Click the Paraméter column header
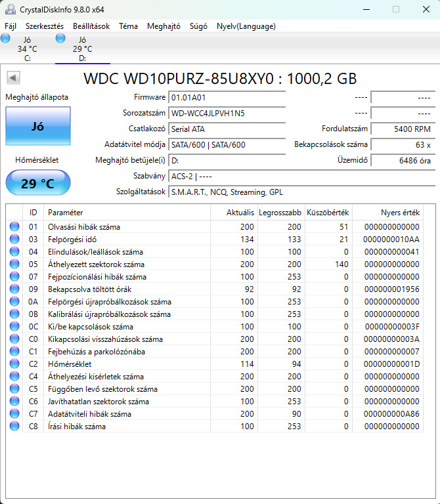Viewport: 440px width, 504px height. [x=127, y=213]
